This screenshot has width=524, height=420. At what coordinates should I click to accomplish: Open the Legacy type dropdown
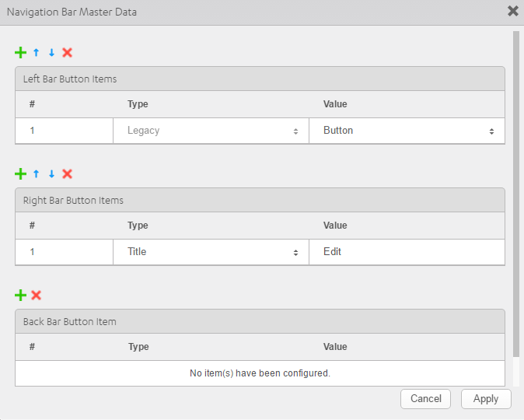point(211,131)
